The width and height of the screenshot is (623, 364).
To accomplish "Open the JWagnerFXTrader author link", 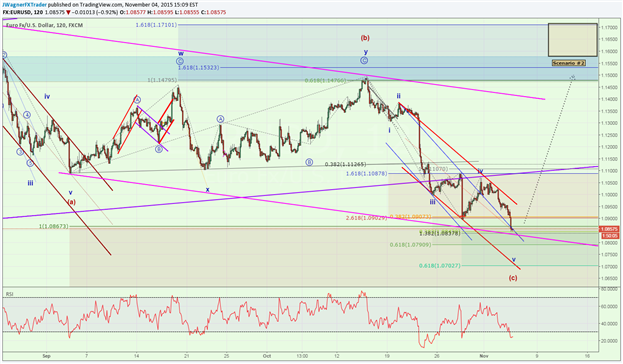I will pyautogui.click(x=25, y=5).
